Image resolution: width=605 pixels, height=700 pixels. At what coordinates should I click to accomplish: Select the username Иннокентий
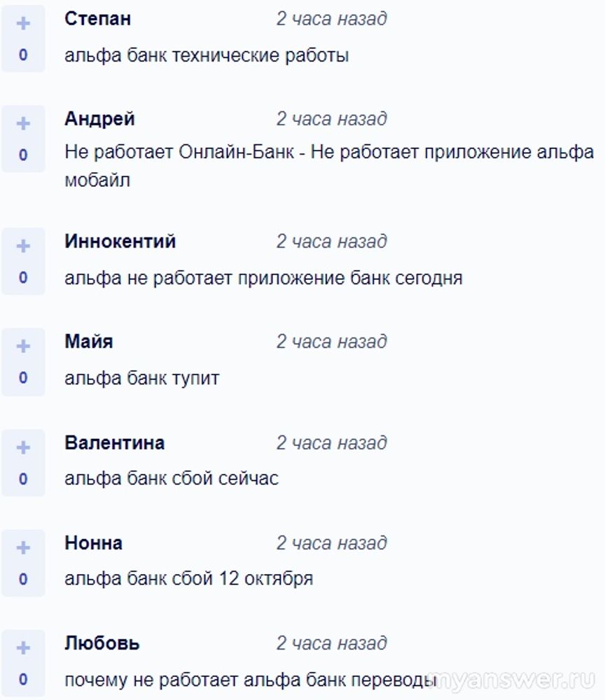tap(120, 241)
